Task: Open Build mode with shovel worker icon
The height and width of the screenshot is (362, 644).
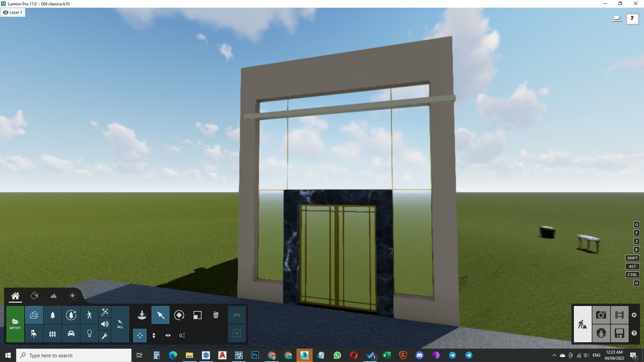Action: [582, 324]
